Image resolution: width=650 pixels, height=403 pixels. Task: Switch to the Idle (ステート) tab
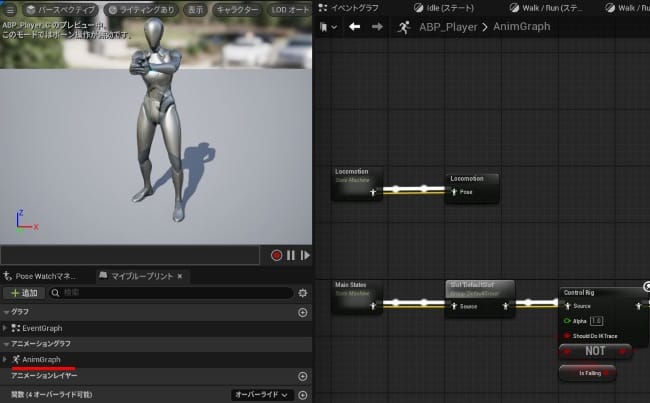444,7
